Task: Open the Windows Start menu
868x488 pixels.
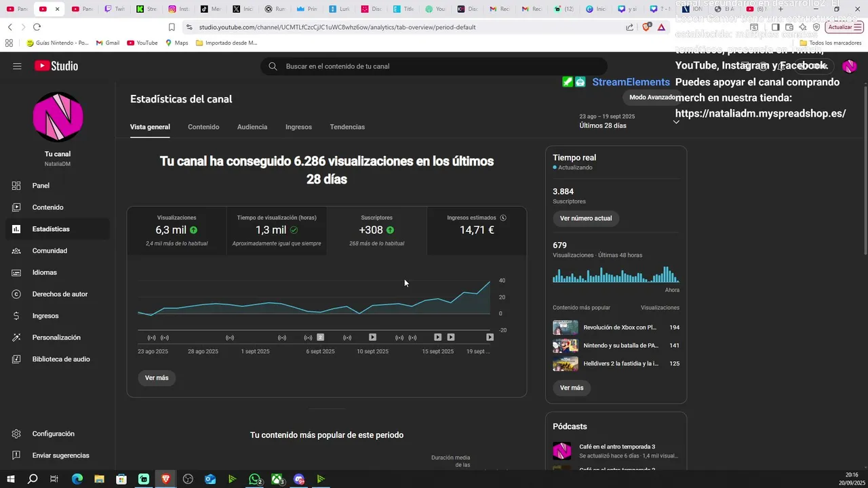Action: pos(11,479)
